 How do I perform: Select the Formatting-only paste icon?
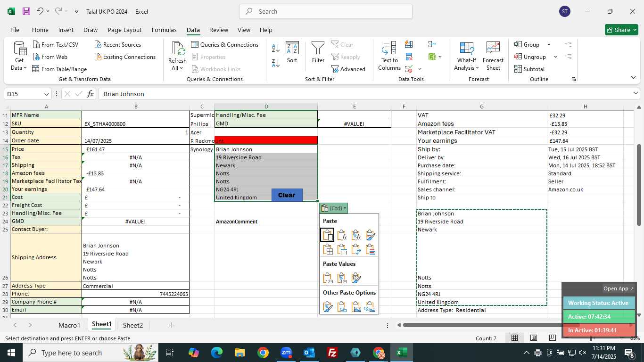click(x=328, y=307)
